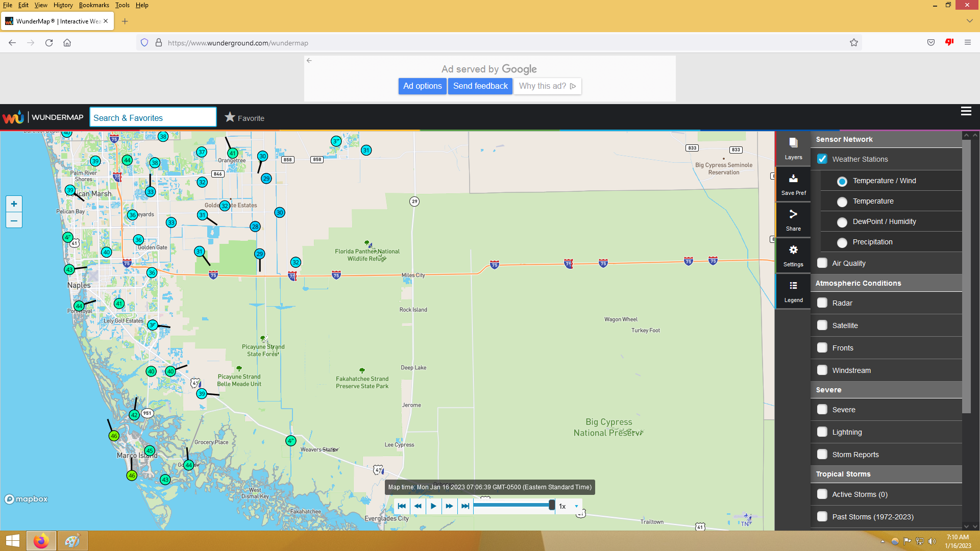This screenshot has width=980, height=551.
Task: Enable Past Storms (1972-2023) checkbox
Action: point(822,517)
